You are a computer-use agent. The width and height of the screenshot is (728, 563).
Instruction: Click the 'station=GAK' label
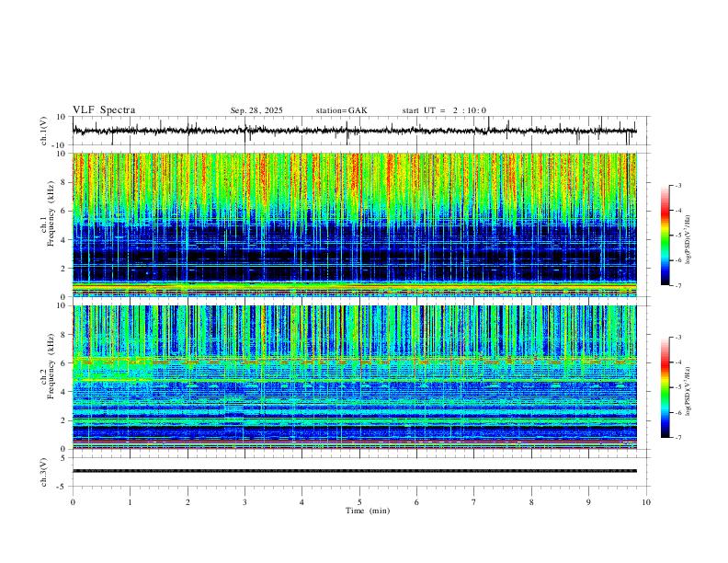pyautogui.click(x=341, y=110)
